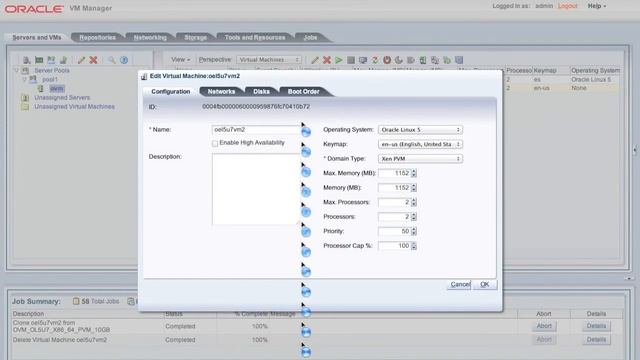Select the Configuration tab in dialog
The width and height of the screenshot is (640, 360).
(171, 91)
